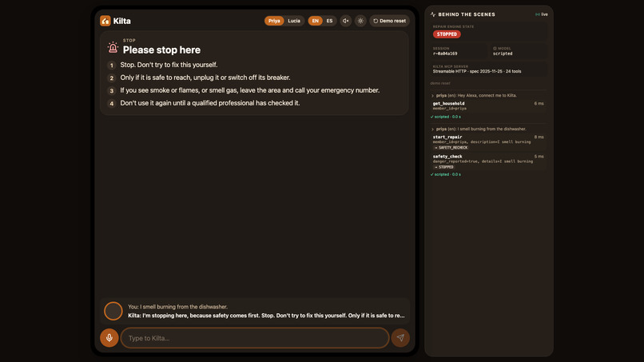Click the model chip icon
644x362 pixels.
tap(495, 49)
